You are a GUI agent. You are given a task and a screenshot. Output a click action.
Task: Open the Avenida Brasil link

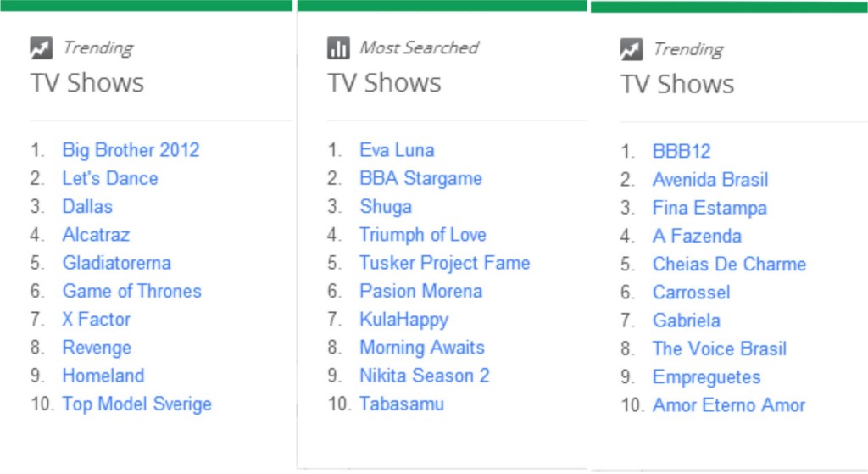click(710, 180)
